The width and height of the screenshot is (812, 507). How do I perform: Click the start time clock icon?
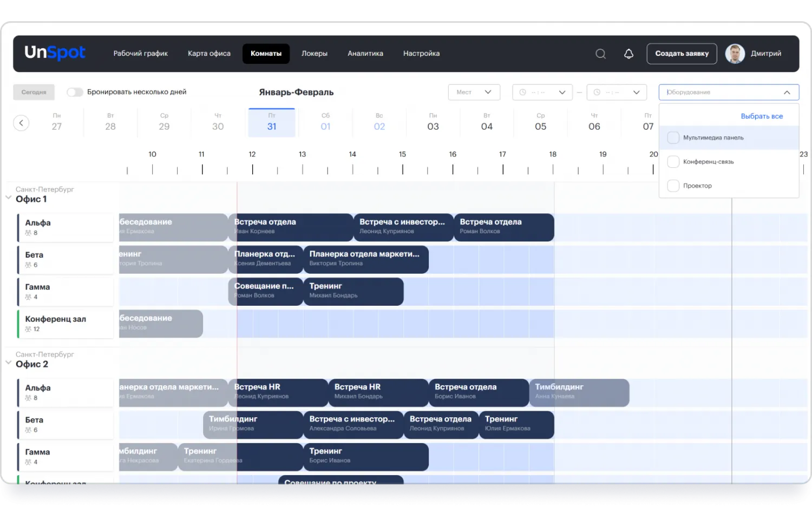[523, 93]
